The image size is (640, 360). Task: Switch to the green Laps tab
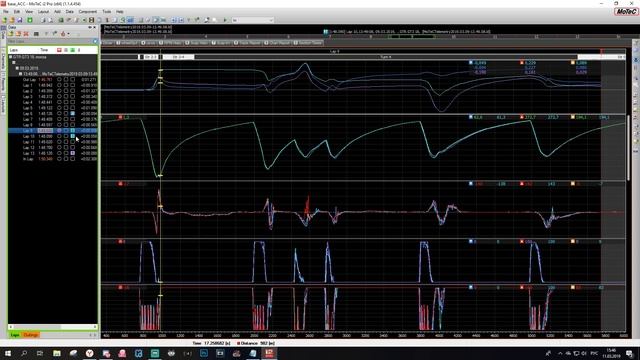(15, 335)
